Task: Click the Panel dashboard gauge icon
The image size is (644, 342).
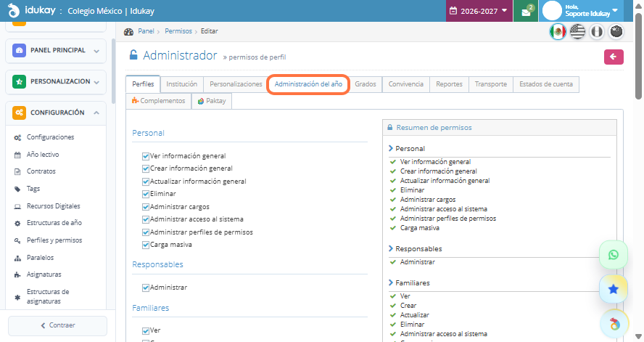Action: pos(128,32)
